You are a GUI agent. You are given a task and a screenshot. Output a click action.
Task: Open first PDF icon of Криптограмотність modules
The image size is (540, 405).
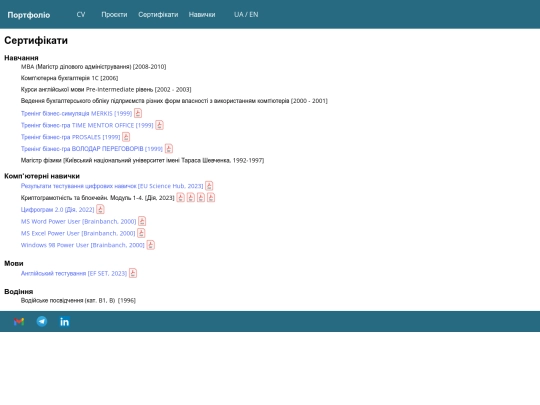(180, 197)
